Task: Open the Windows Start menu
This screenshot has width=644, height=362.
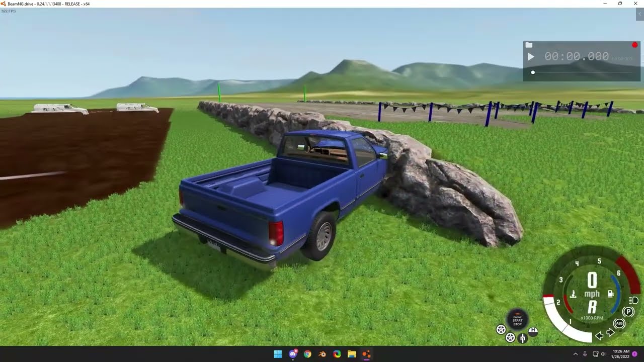Action: pos(278,354)
